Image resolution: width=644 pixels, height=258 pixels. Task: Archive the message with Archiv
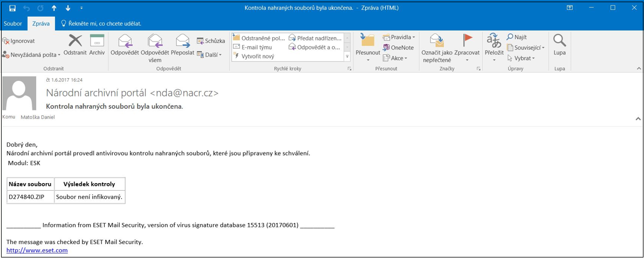pos(97,45)
